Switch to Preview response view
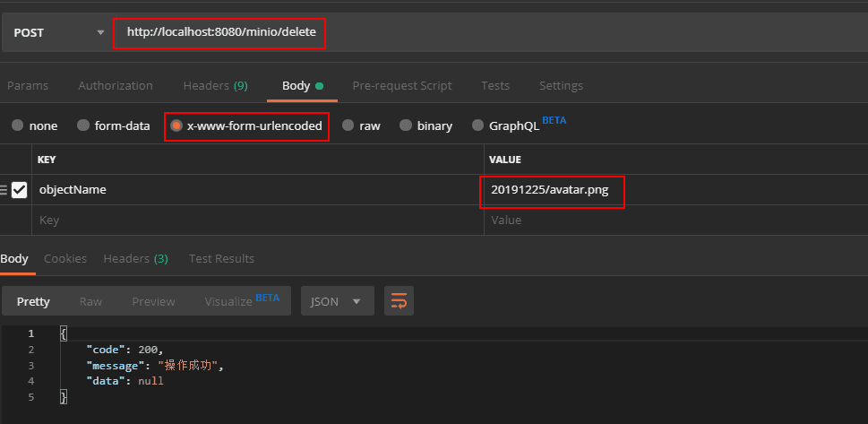The height and width of the screenshot is (424, 868). pos(153,301)
